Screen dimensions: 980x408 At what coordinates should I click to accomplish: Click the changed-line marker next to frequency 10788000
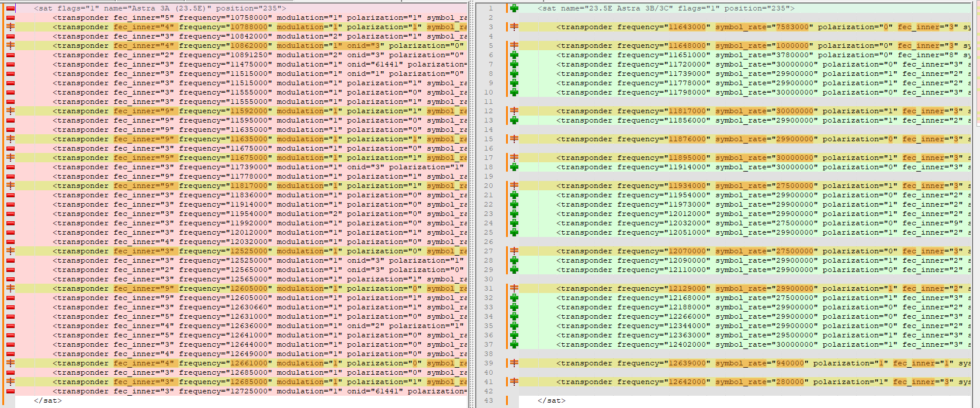[11, 27]
